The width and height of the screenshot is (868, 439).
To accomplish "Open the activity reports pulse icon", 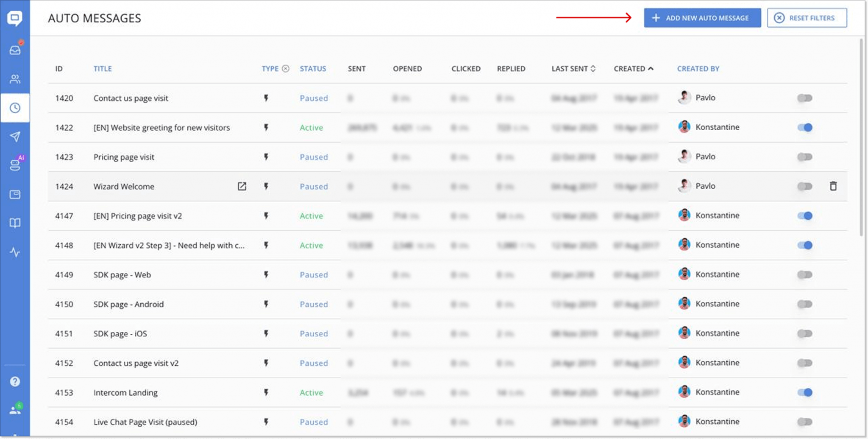I will [15, 252].
